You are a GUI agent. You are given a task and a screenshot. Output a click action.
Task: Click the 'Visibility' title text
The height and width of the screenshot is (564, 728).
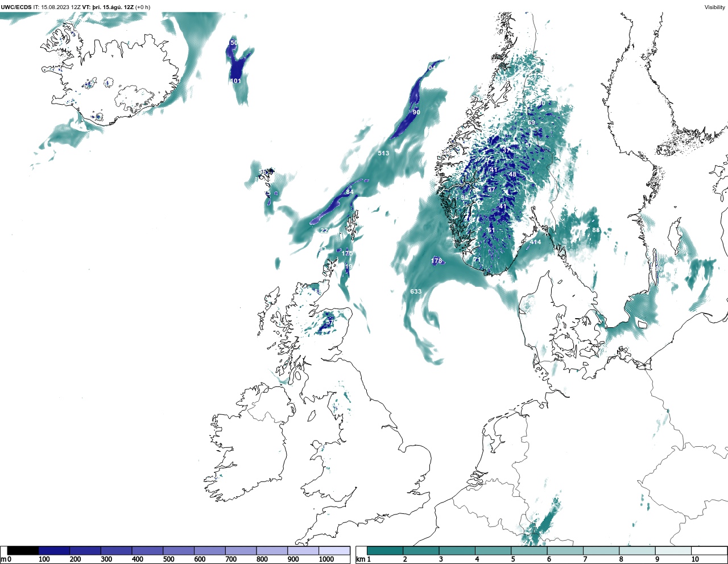715,7
